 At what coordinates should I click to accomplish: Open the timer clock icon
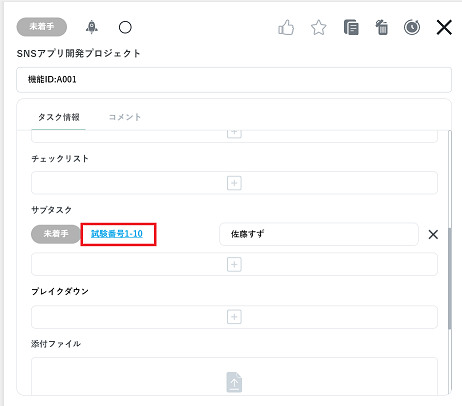coord(412,27)
